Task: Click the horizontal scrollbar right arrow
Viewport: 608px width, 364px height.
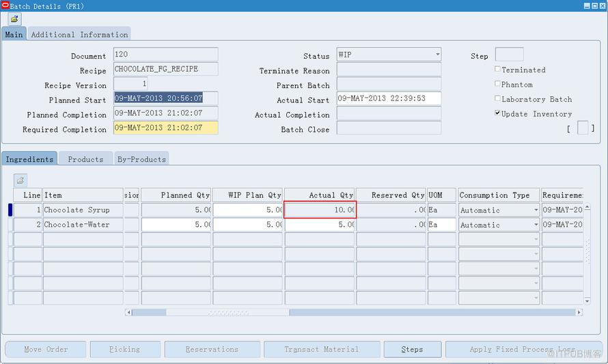Action: pyautogui.click(x=579, y=313)
